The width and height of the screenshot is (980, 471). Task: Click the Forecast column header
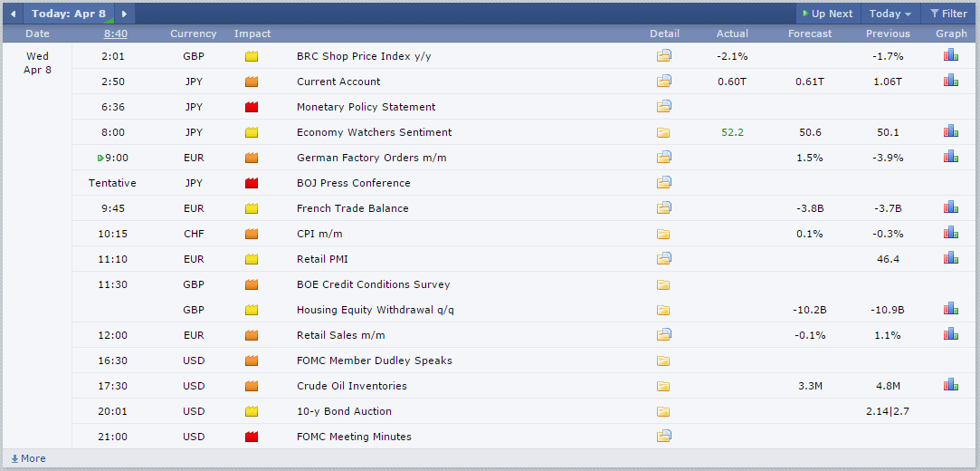[810, 34]
